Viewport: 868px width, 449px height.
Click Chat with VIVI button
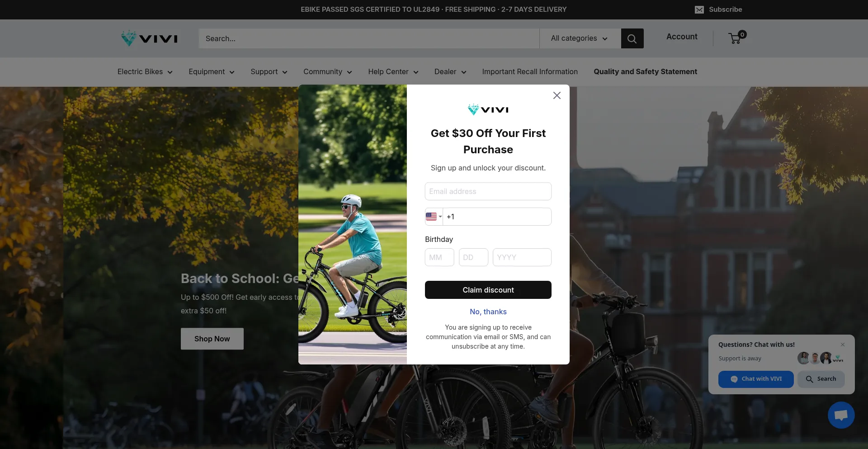click(756, 379)
